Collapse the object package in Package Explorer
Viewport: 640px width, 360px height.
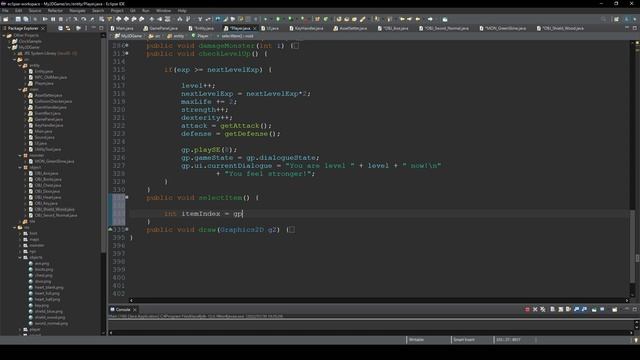pyautogui.click(x=20, y=167)
